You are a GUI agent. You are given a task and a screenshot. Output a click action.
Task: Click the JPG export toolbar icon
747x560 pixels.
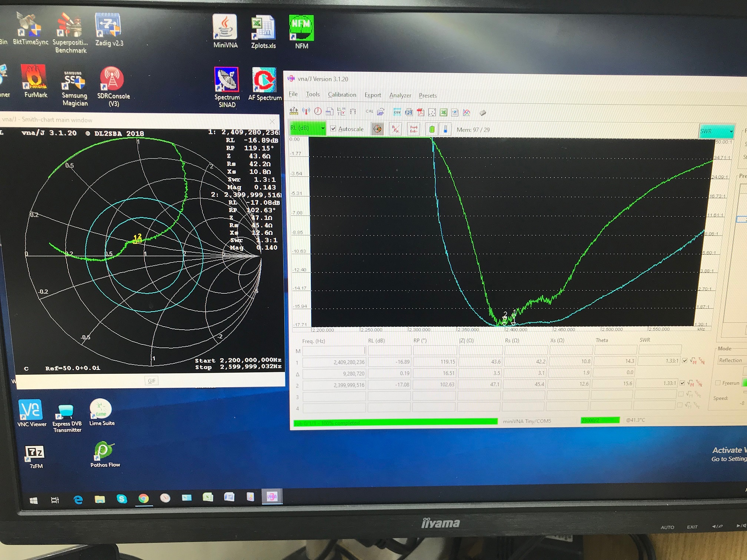coord(409,112)
